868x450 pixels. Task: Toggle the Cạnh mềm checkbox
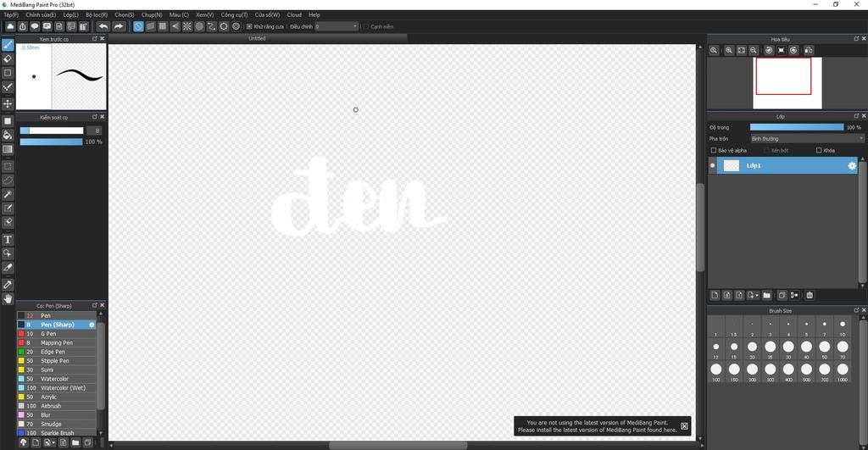click(366, 26)
